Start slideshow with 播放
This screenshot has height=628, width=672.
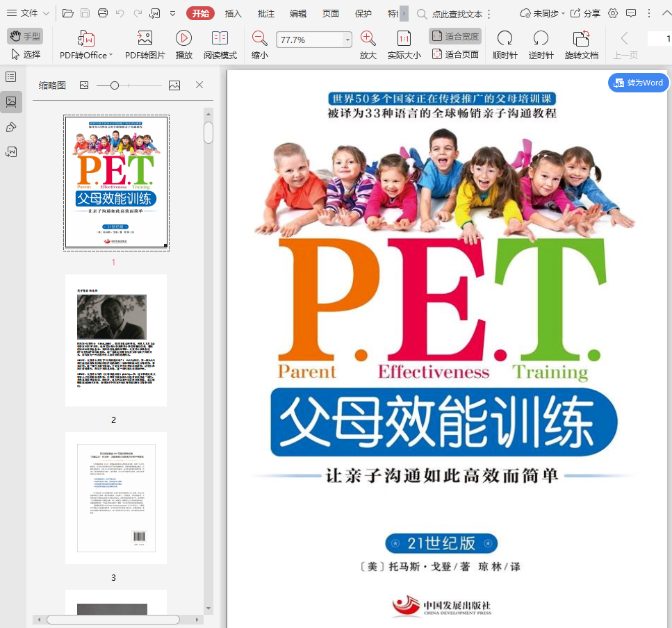[x=184, y=44]
